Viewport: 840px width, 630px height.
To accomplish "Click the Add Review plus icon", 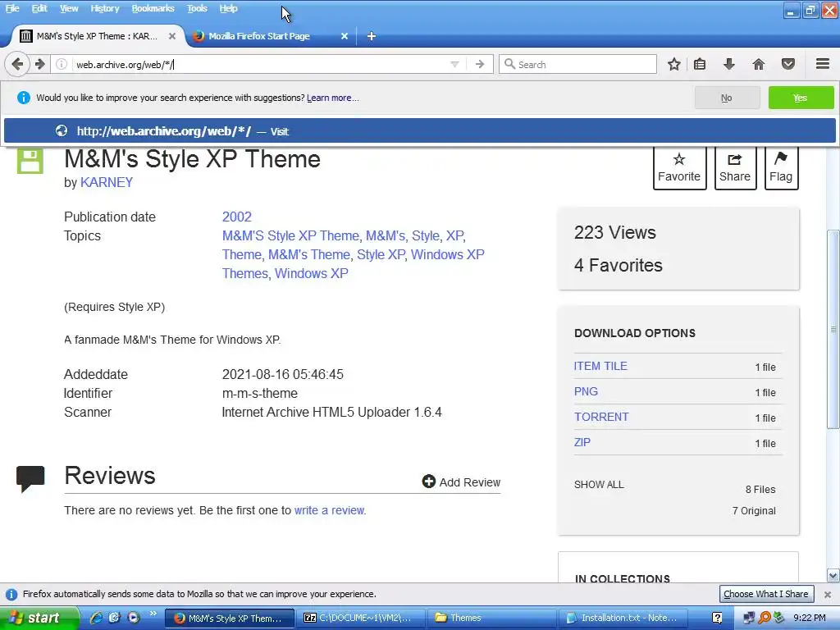I will coord(428,482).
